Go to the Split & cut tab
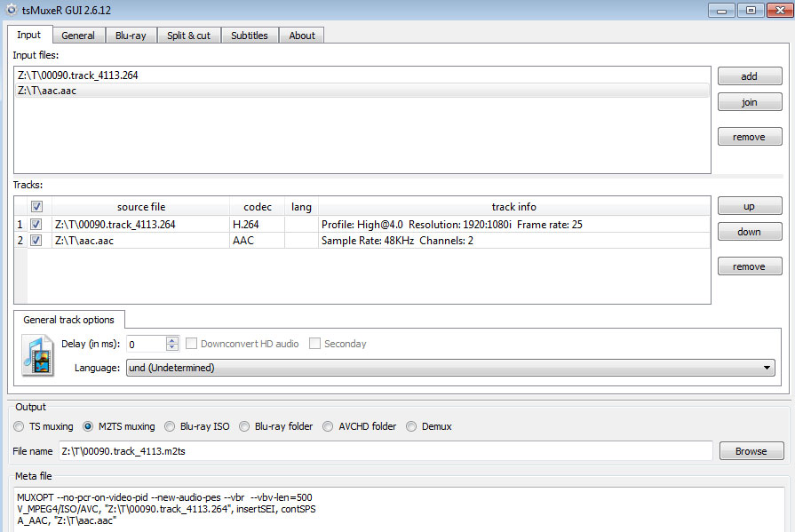 pos(188,36)
